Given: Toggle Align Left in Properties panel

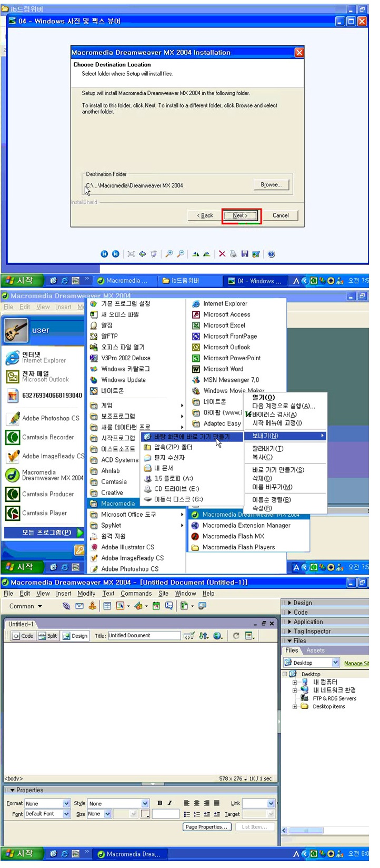Looking at the screenshot, I should tap(187, 803).
